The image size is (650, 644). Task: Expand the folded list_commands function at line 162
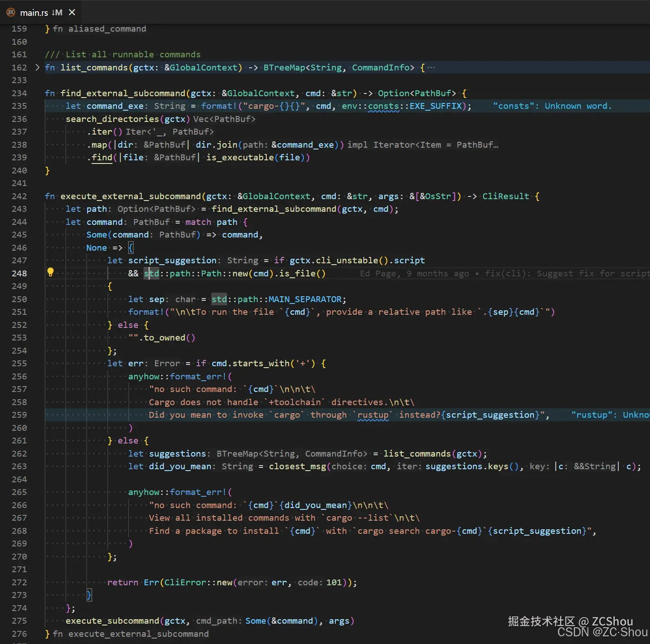(x=37, y=67)
